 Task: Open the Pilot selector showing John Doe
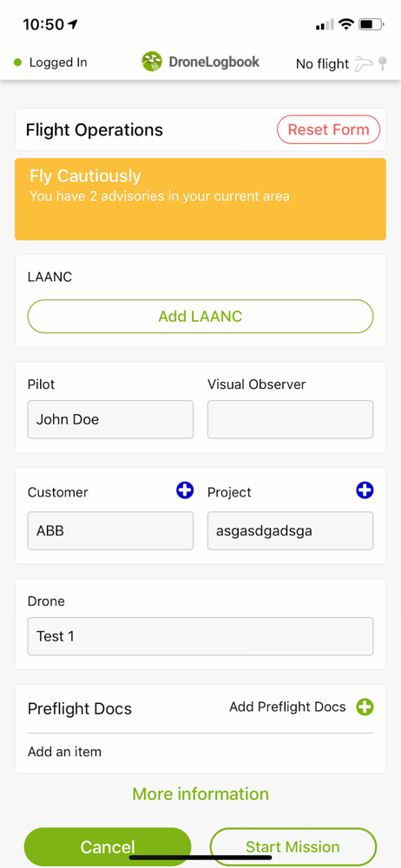[110, 419]
